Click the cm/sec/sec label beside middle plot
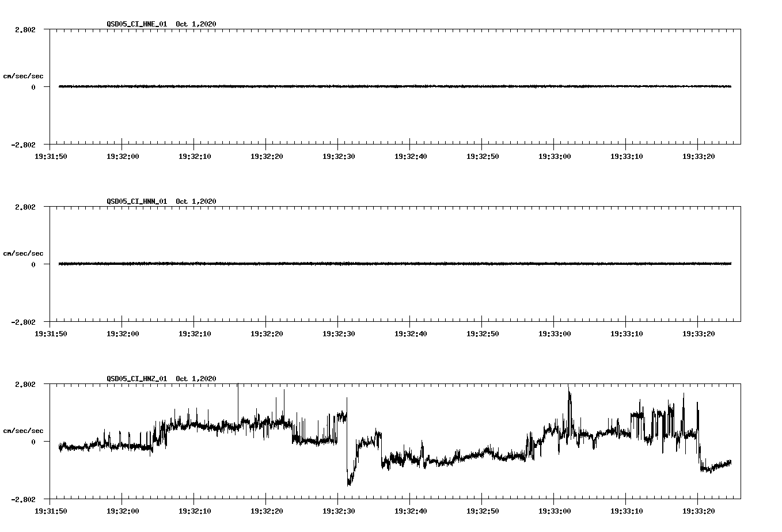The height and width of the screenshot is (532, 782). tap(24, 253)
